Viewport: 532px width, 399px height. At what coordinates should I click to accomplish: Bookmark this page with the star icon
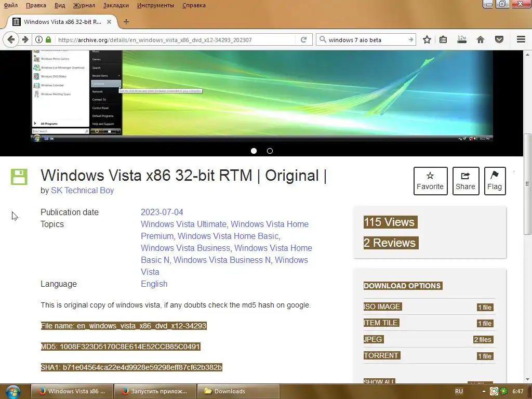coord(427,39)
